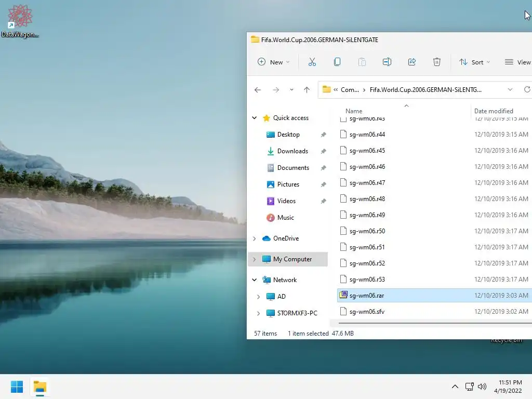This screenshot has width=532, height=399.
Task: Expand the My Computer node
Action: click(254, 259)
